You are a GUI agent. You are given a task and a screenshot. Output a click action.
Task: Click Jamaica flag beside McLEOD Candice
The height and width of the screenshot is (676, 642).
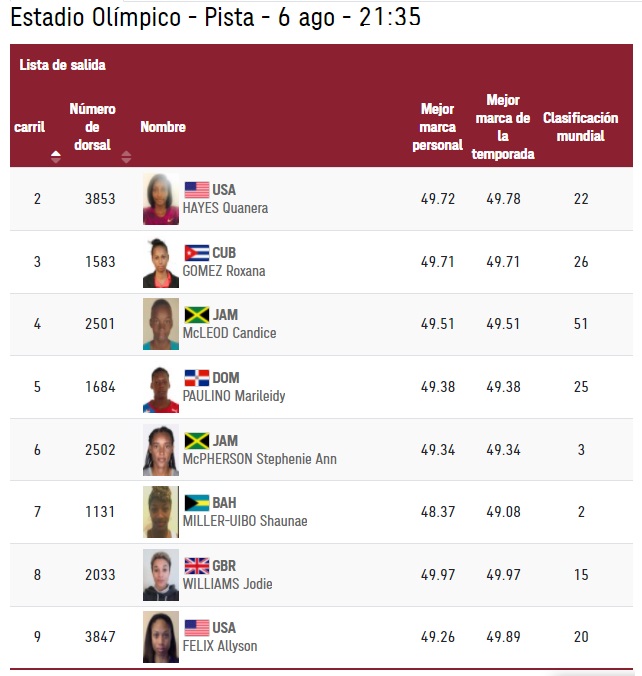coord(197,315)
